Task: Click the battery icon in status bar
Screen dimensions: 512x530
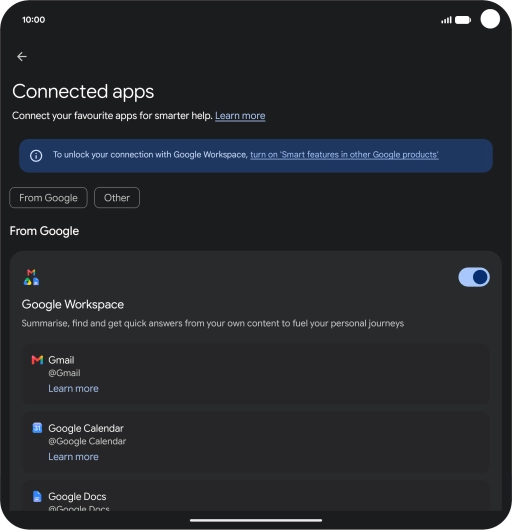Action: point(463,20)
